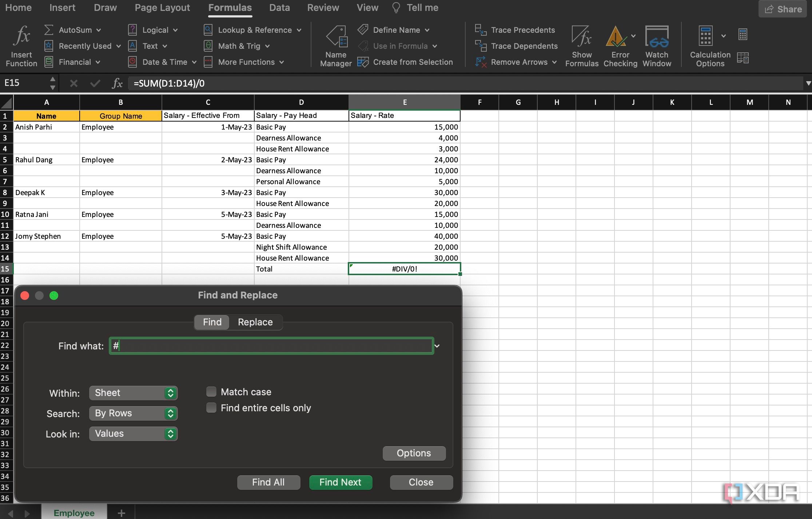Open the Look in: Values dropdown

pyautogui.click(x=133, y=433)
